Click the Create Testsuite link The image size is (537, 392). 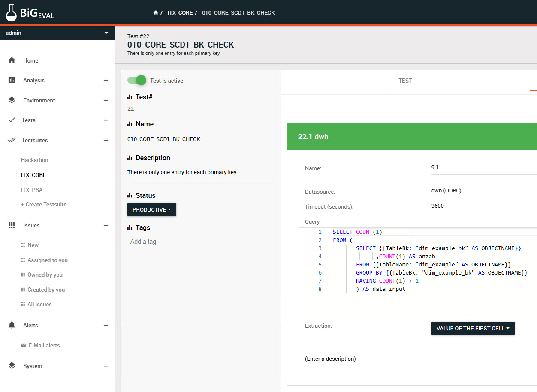point(44,204)
